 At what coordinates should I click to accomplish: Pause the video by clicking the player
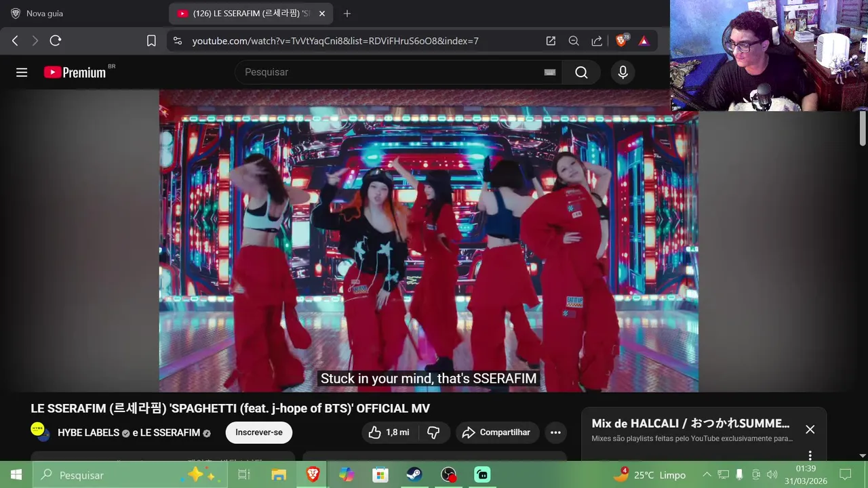point(429,241)
